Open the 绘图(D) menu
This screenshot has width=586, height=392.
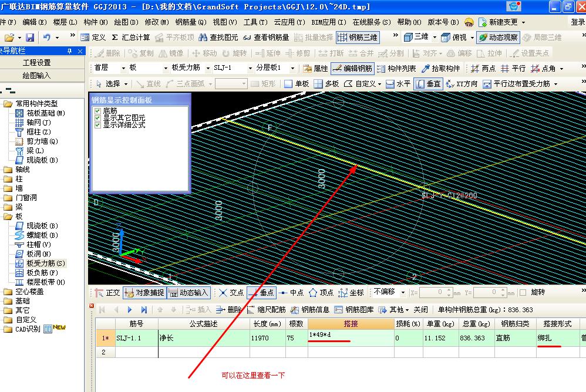click(x=126, y=22)
